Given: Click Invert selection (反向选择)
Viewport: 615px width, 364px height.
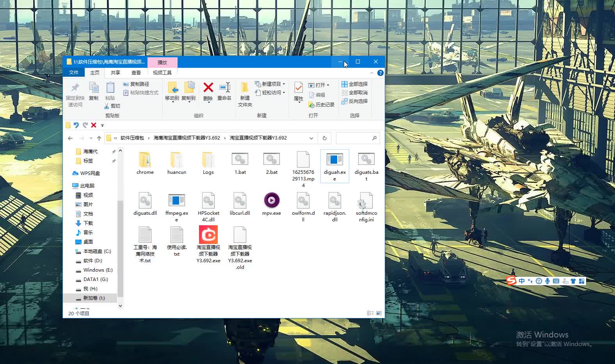Looking at the screenshot, I should [354, 101].
